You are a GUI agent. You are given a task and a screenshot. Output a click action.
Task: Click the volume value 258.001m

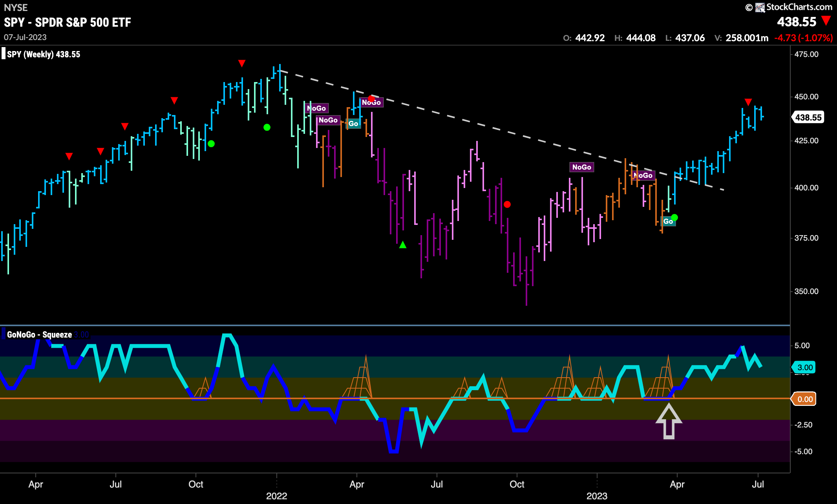[747, 38]
